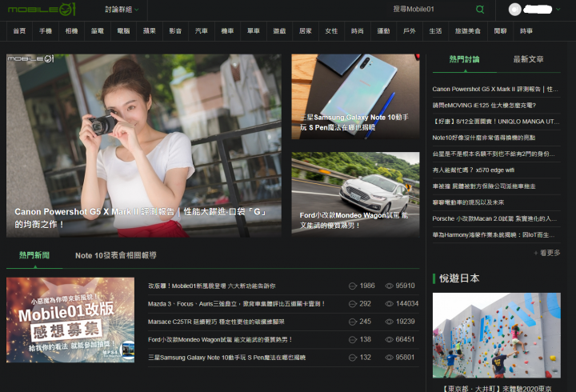Open the 運動 category

pos(383,31)
